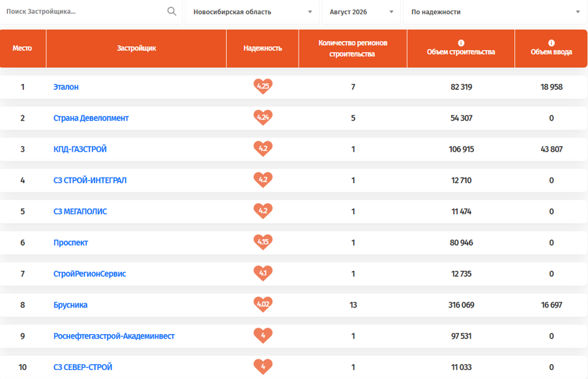Open the СЗ МЕГАПОЛИС link
The image size is (588, 379).
(x=80, y=211)
